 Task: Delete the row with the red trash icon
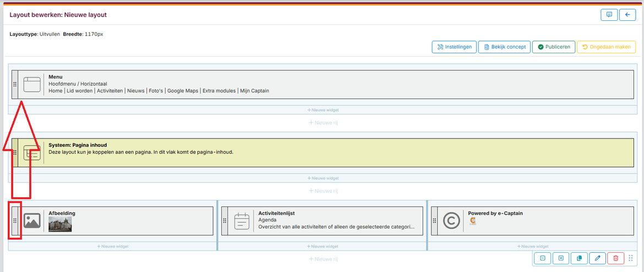[615, 258]
